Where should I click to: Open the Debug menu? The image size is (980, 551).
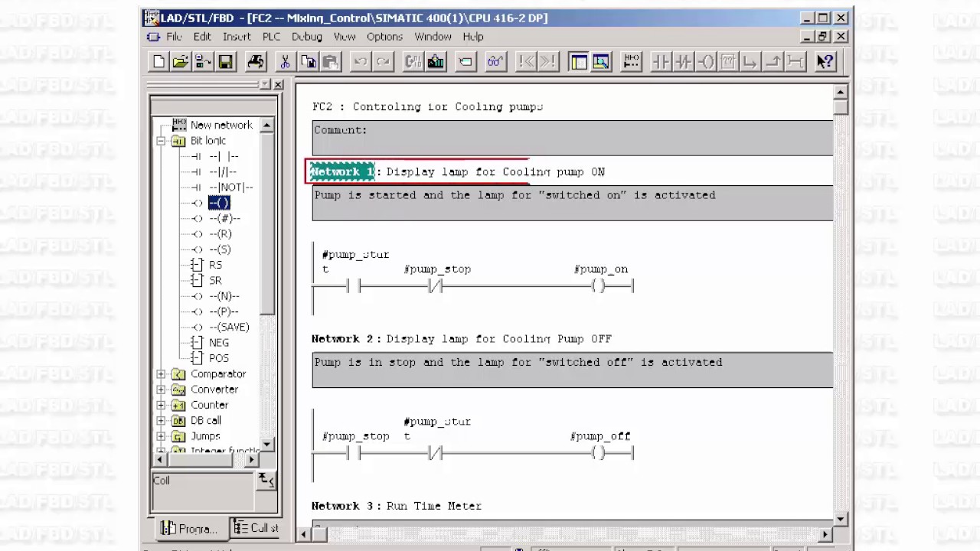pos(306,37)
